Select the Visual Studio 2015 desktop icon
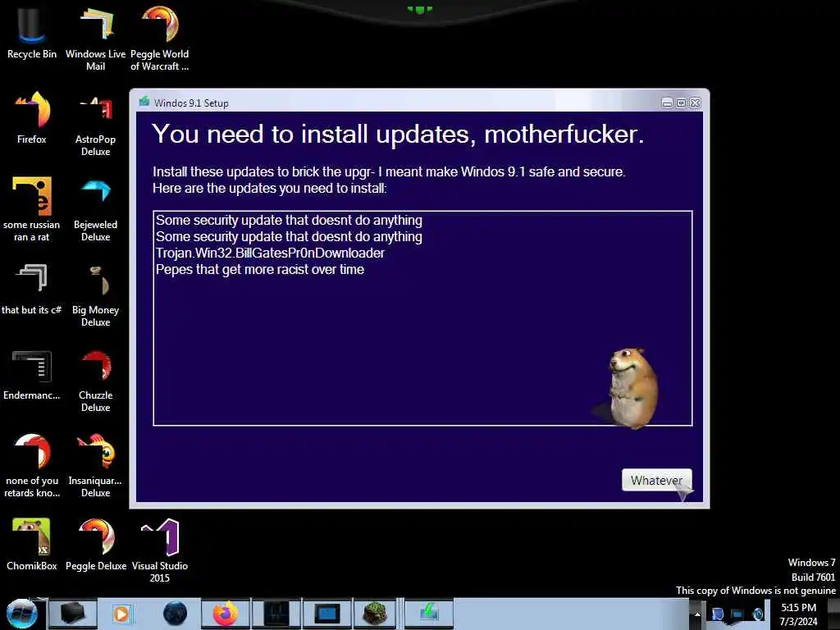This screenshot has width=840, height=630. (x=160, y=550)
